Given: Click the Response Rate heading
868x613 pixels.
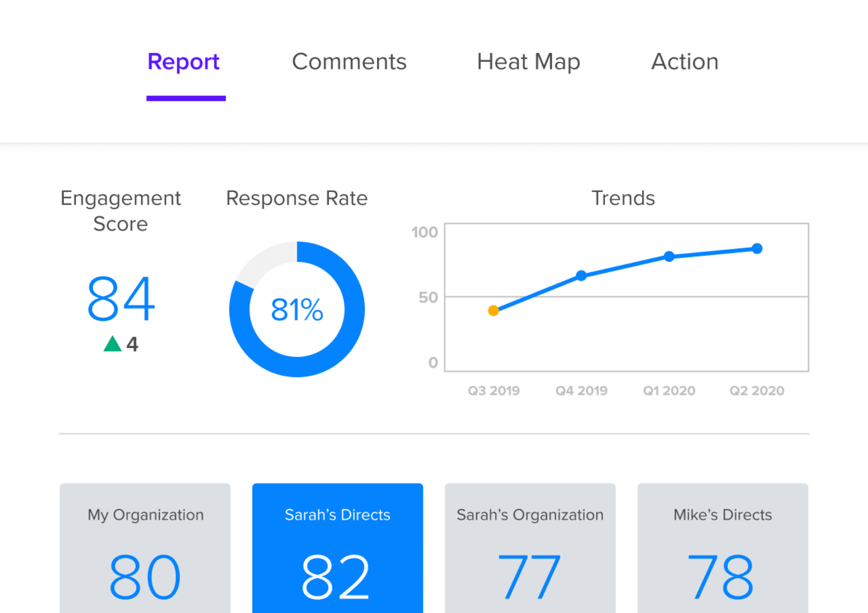Looking at the screenshot, I should tap(297, 198).
